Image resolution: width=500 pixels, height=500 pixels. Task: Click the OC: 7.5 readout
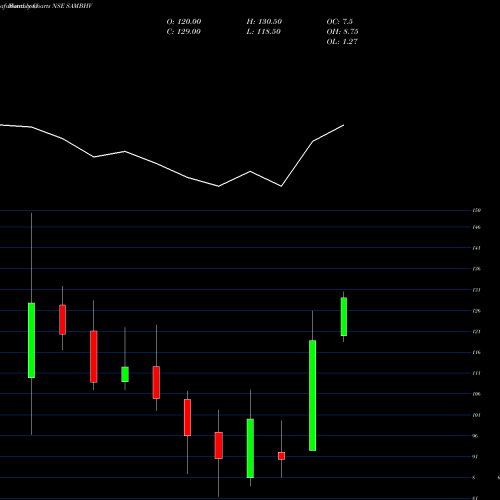coord(339,22)
